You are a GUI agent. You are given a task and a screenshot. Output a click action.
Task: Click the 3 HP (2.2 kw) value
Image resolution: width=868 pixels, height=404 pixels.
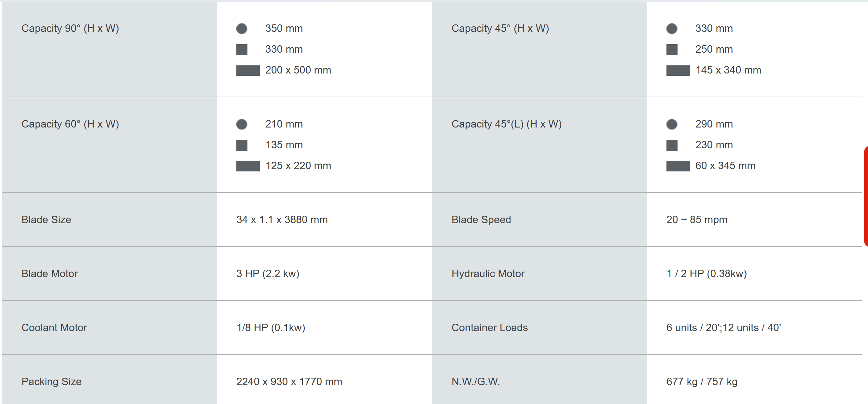tap(268, 273)
